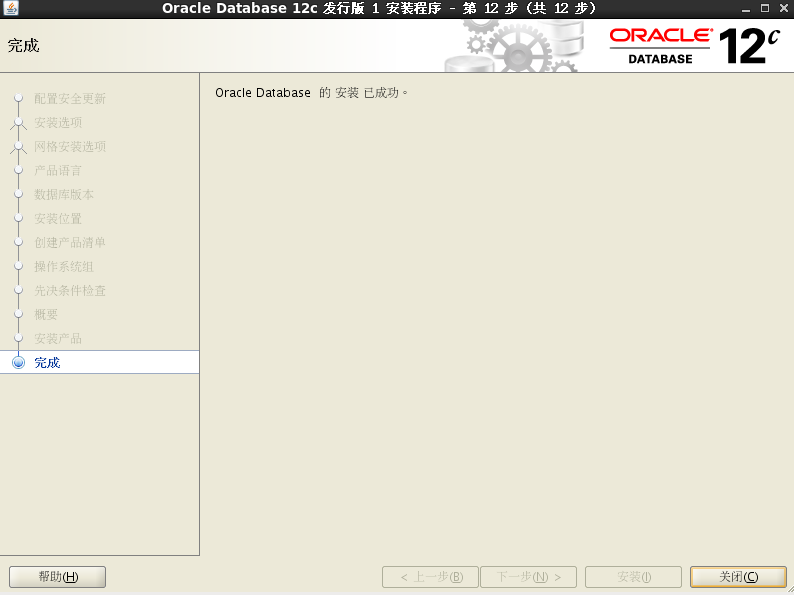Screen dimensions: 794x595
Task: Select the 创建产品清单 step
Action: 70,243
